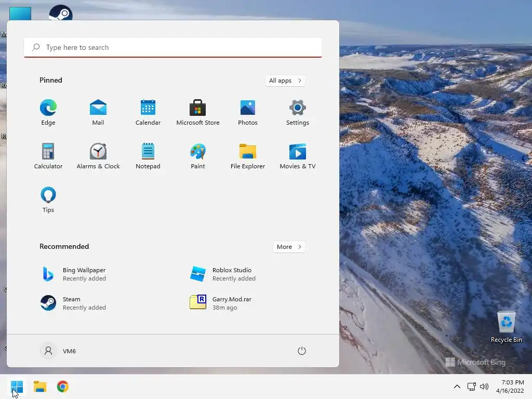Image resolution: width=532 pixels, height=399 pixels.
Task: Launch the Paint app
Action: 198,156
